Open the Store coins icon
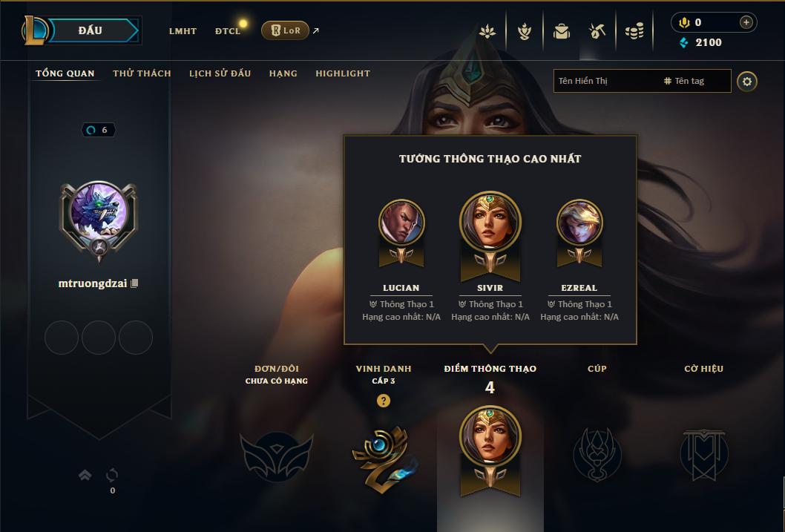Viewport: 785px width, 532px height. pos(634,31)
